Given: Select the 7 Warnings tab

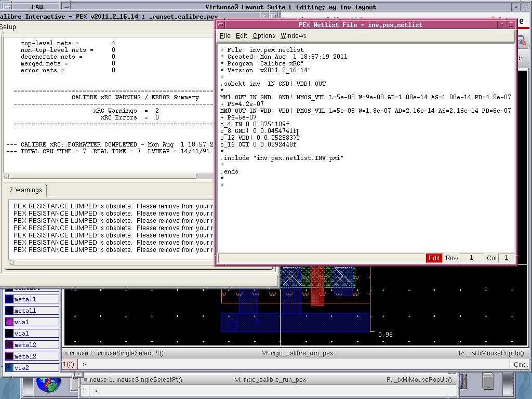Looking at the screenshot, I should [26, 190].
